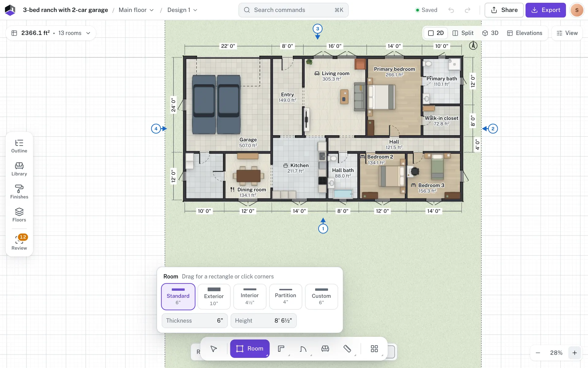Select the door arc tool

(x=303, y=349)
